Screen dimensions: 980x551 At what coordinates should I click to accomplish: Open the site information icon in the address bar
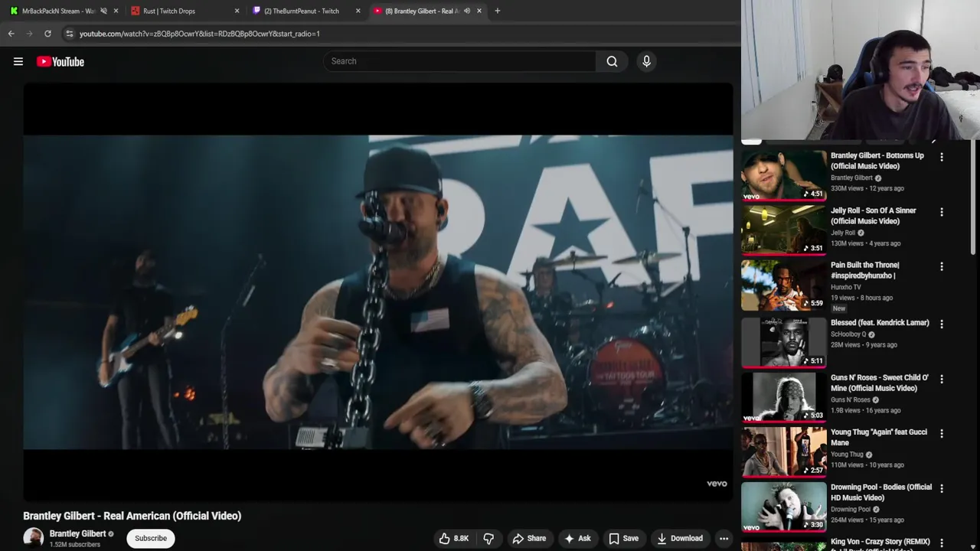(70, 34)
